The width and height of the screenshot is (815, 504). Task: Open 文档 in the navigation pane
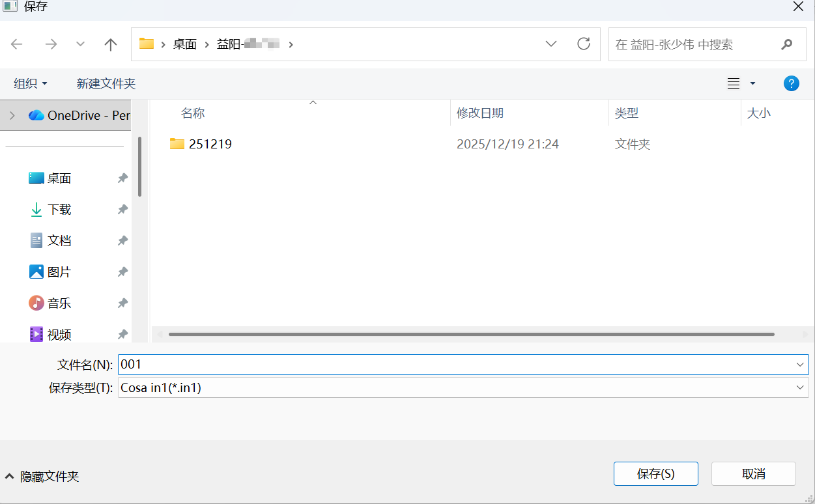tap(59, 241)
